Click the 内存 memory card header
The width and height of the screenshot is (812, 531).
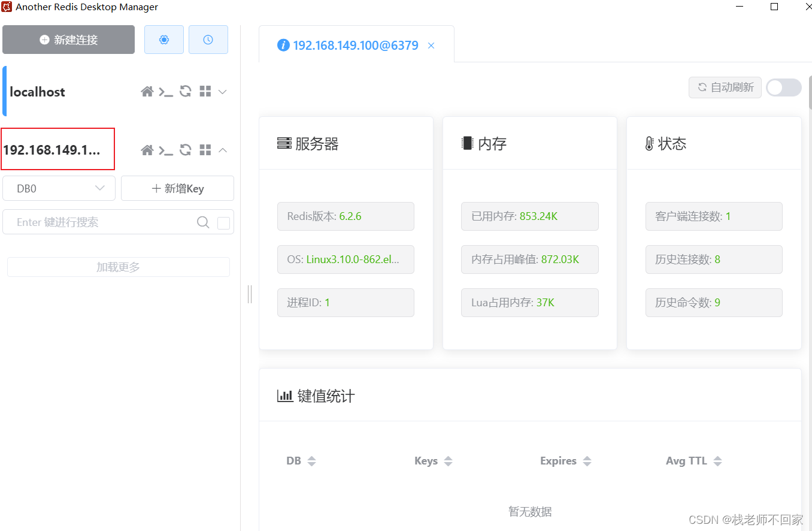[484, 144]
